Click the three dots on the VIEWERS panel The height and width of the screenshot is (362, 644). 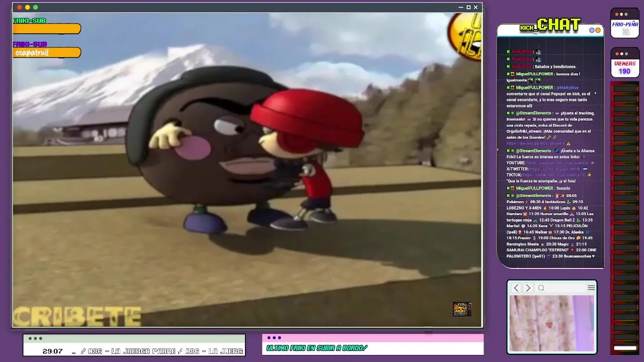coord(621,54)
